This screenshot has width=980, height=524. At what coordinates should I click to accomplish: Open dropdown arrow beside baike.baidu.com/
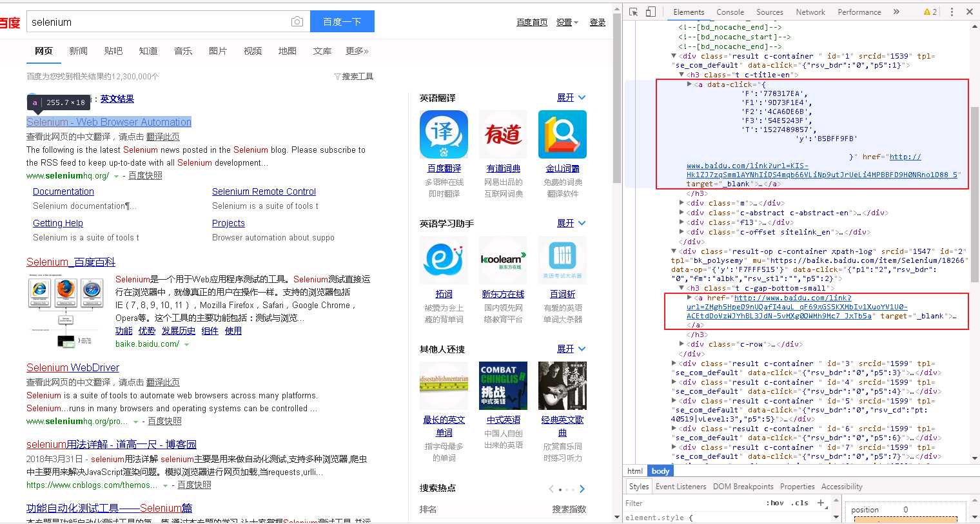186,344
